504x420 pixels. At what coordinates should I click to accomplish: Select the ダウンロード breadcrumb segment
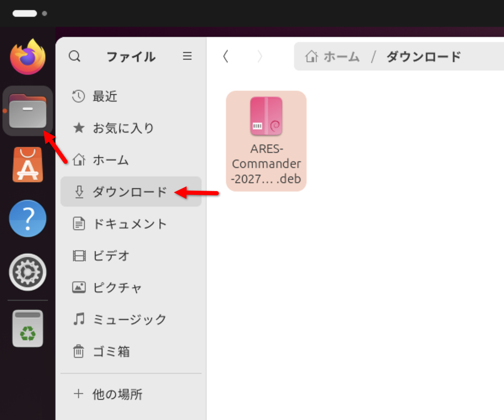(423, 57)
